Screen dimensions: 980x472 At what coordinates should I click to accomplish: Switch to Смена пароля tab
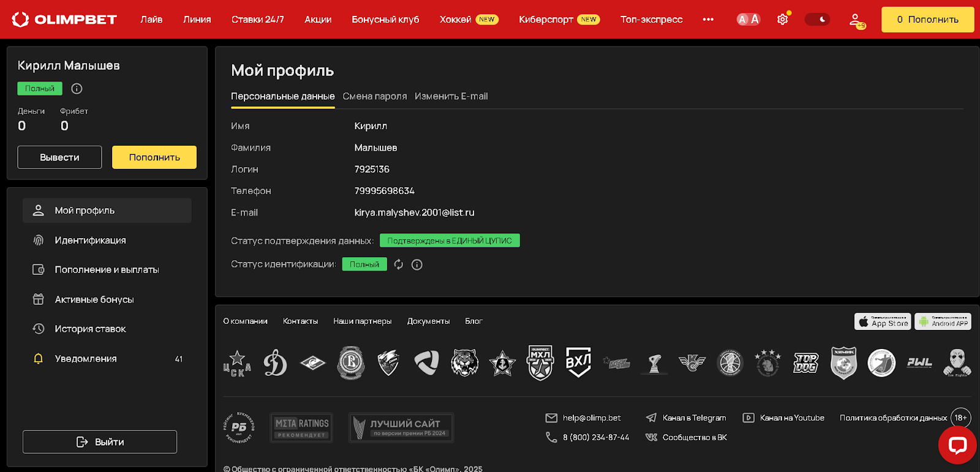[x=374, y=96]
